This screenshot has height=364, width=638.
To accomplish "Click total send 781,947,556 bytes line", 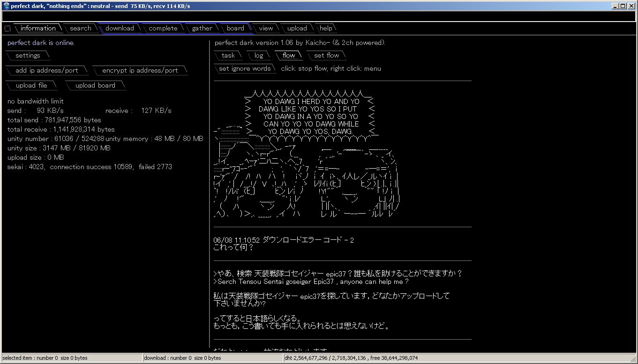I will tap(54, 120).
